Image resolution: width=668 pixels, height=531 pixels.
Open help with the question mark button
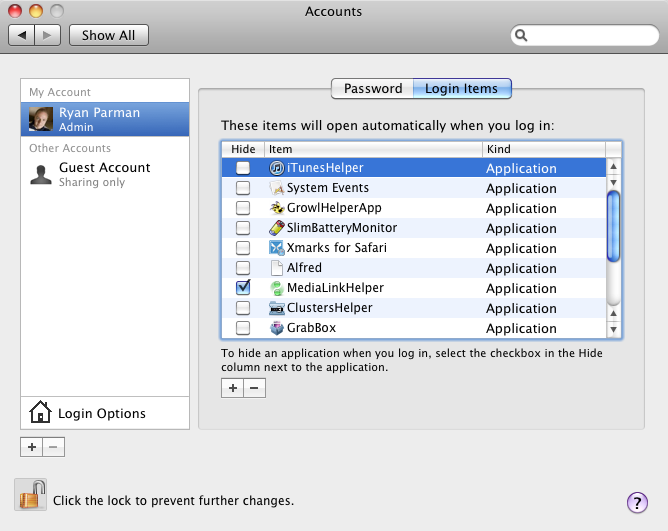click(x=637, y=503)
